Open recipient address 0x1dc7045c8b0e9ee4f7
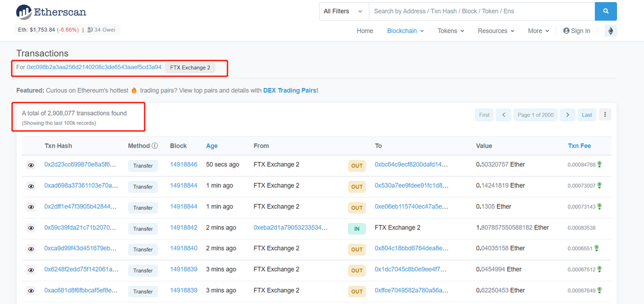 pyautogui.click(x=411, y=269)
